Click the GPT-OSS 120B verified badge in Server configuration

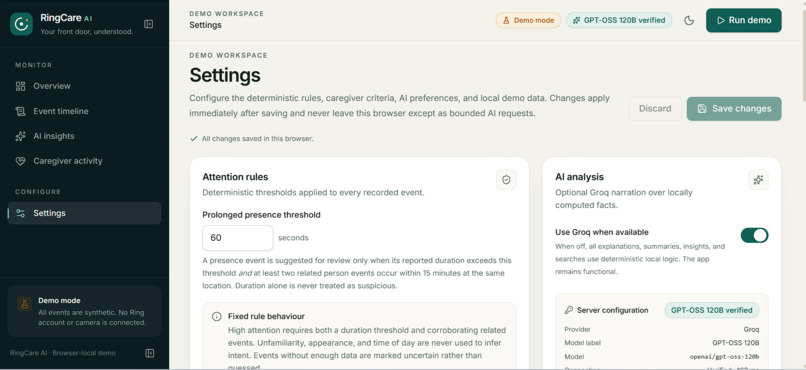pos(711,310)
